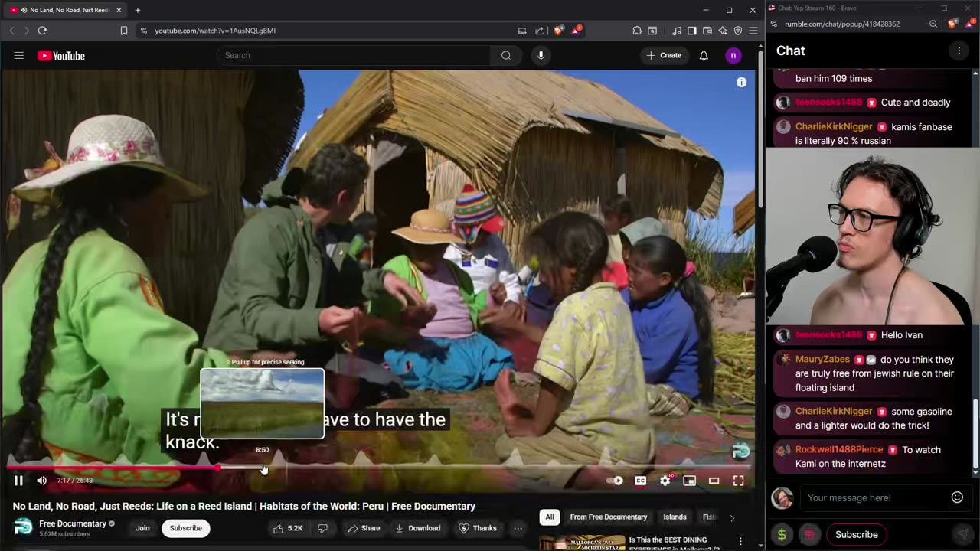
Task: Open a new browser tab
Action: click(x=138, y=10)
